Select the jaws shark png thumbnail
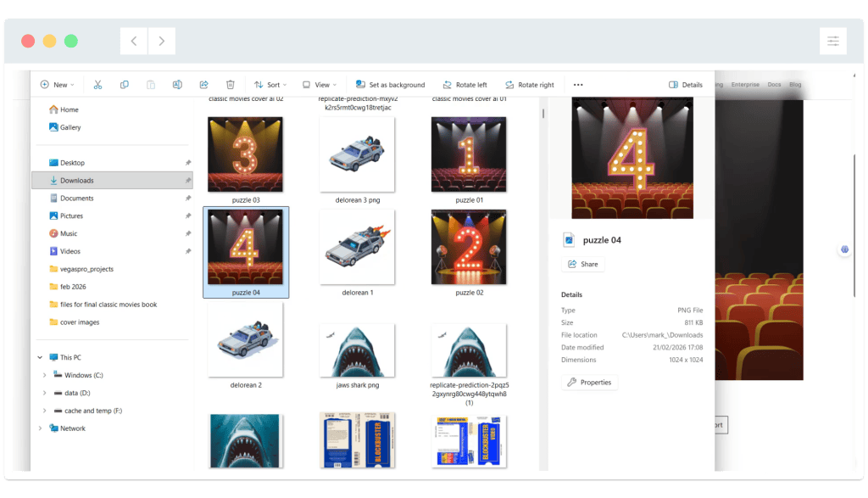 [x=357, y=350]
